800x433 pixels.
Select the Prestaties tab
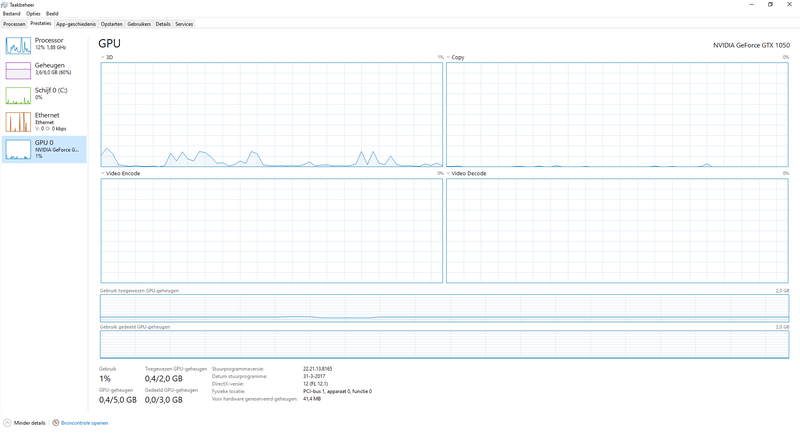pos(41,23)
